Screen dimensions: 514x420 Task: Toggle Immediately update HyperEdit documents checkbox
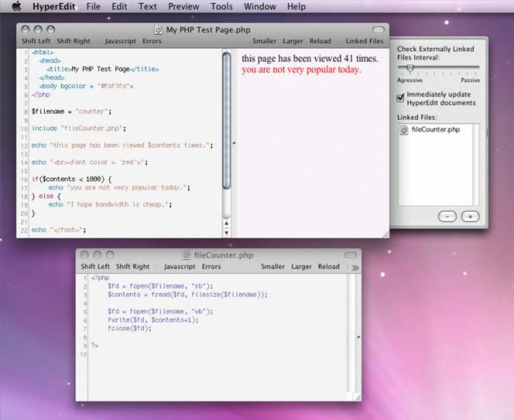[400, 98]
